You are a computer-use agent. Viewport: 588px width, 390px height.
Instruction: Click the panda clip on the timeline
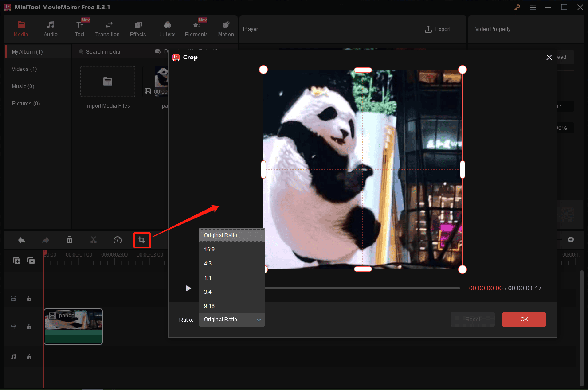[x=73, y=327]
